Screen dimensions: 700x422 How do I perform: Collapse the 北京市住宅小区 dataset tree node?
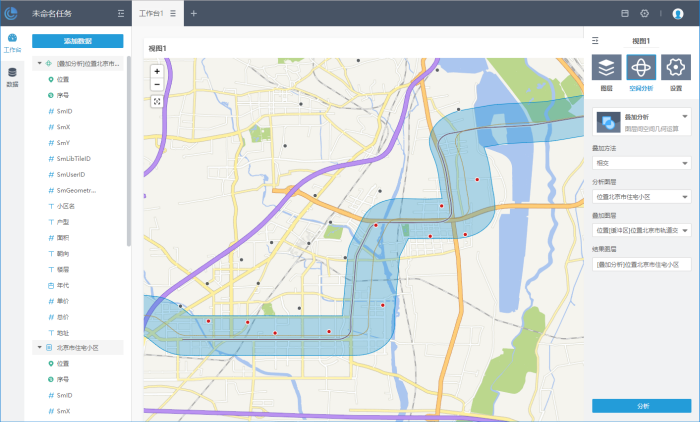(40, 347)
